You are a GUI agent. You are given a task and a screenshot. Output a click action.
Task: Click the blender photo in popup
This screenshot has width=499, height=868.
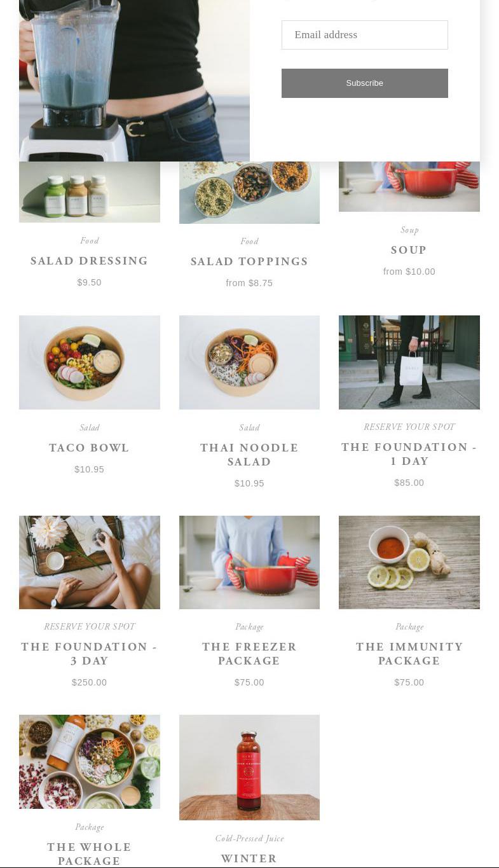(134, 81)
